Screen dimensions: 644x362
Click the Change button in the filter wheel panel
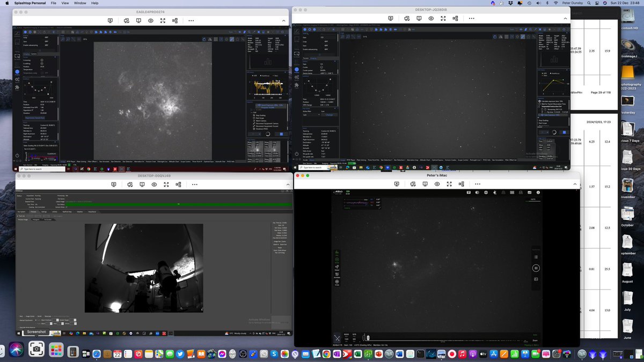(328, 115)
